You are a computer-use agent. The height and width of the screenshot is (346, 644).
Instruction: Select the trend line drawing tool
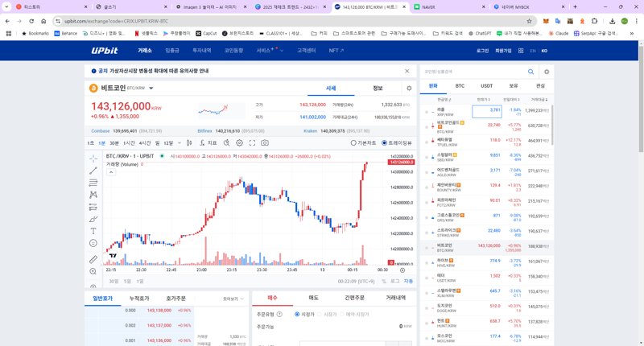pos(93,171)
